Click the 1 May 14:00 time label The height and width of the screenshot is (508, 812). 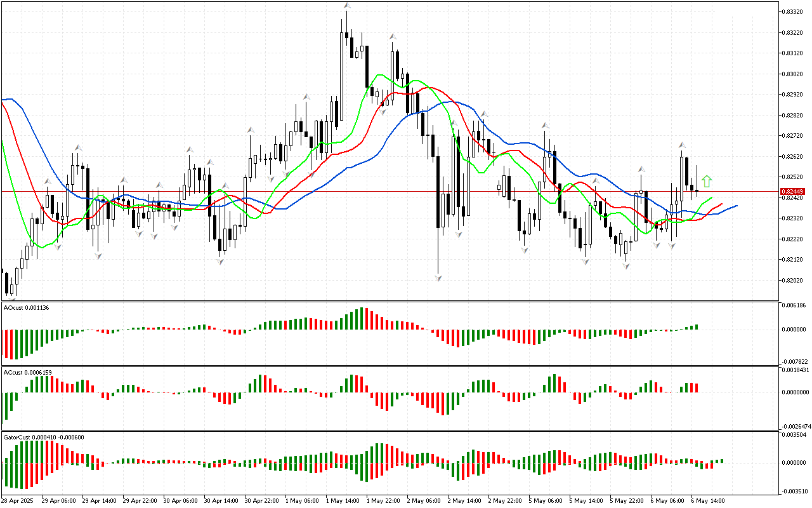343,501
